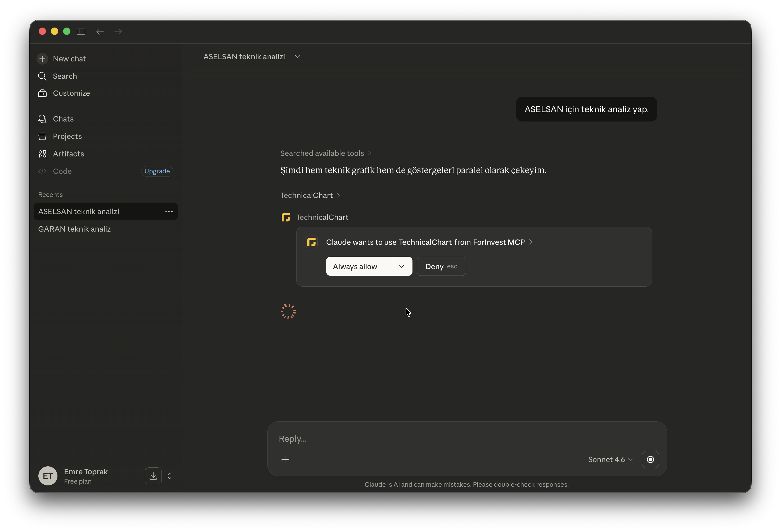The width and height of the screenshot is (781, 532).
Task: Click the Recents section label
Action: [x=50, y=195]
